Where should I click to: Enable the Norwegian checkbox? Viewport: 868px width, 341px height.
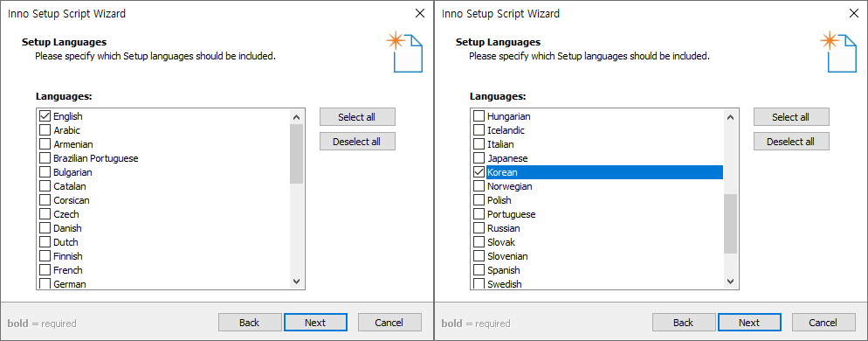479,186
